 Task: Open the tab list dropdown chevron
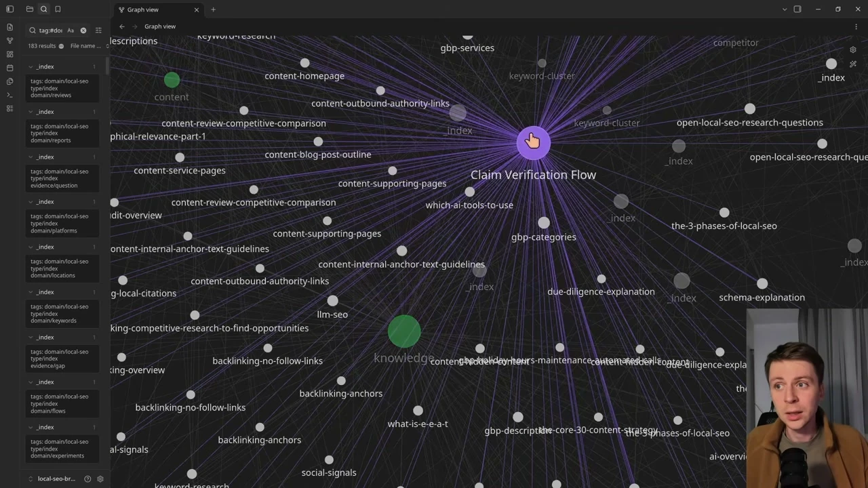click(x=785, y=9)
